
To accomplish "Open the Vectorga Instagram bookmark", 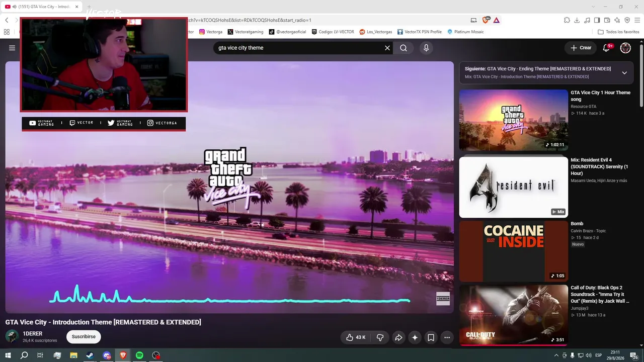I will coord(210,32).
